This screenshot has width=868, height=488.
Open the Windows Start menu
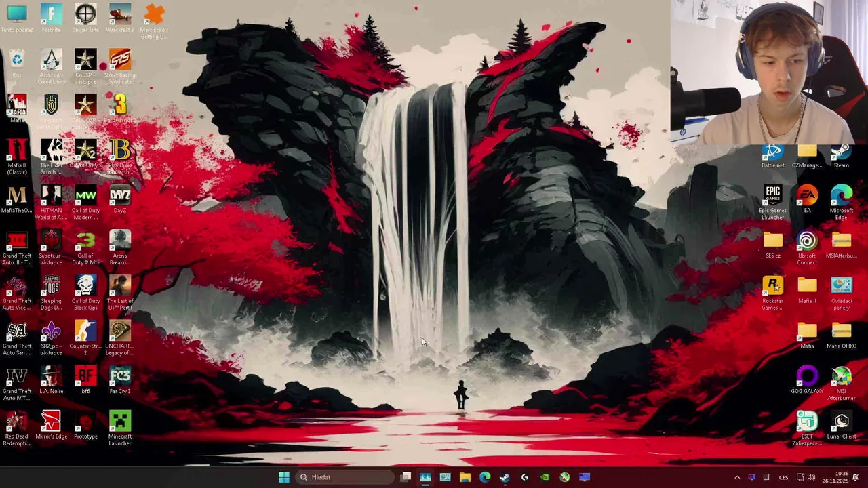[x=284, y=477]
